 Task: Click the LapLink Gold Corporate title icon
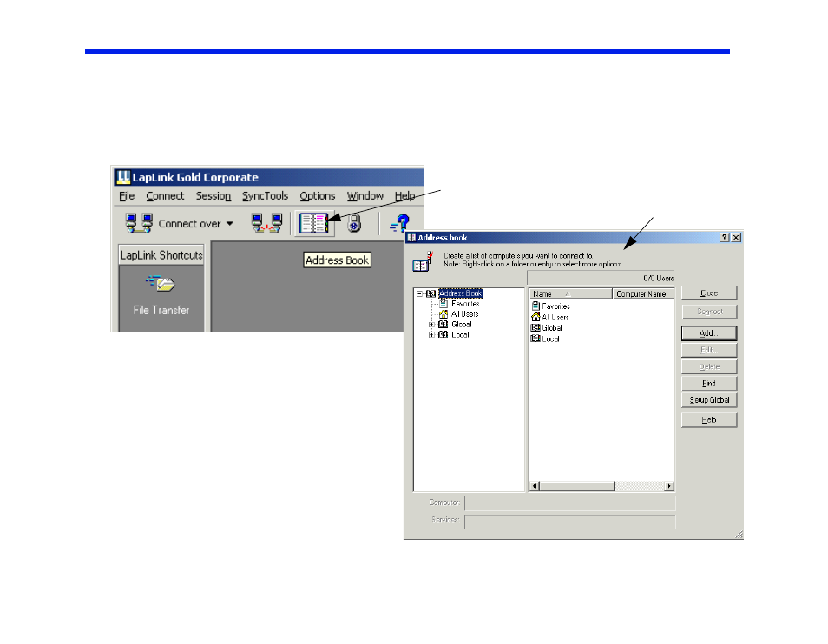tap(123, 177)
